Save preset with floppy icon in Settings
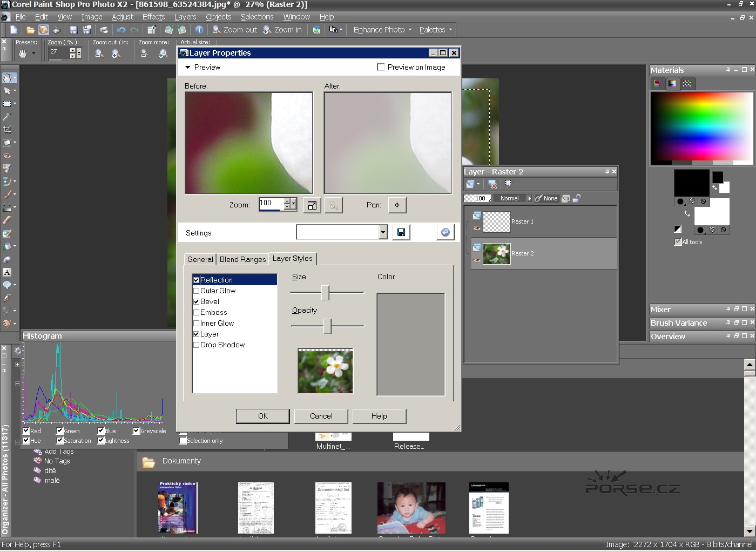The image size is (756, 552). (401, 232)
